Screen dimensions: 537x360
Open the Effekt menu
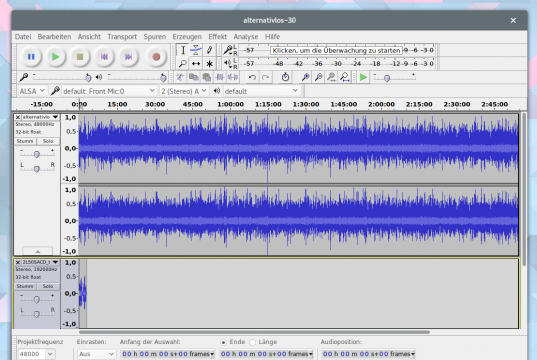(217, 37)
